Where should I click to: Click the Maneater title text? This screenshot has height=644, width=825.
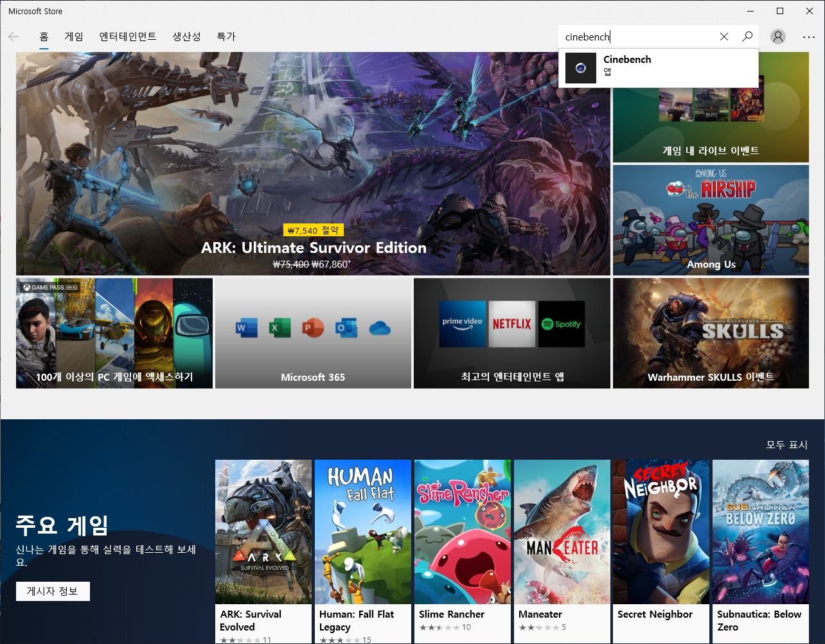pyautogui.click(x=540, y=614)
